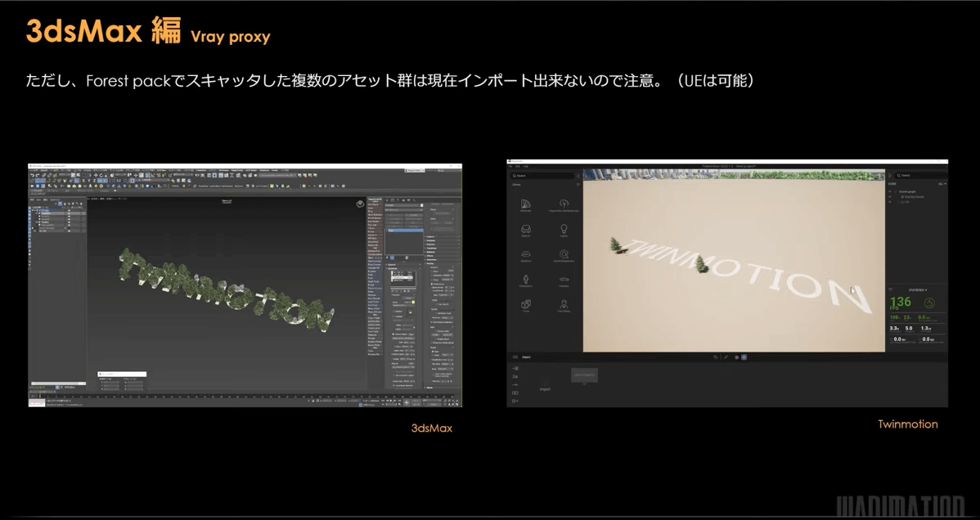Open the User library category
Viewport: 980px width, 520px height.
564,304
